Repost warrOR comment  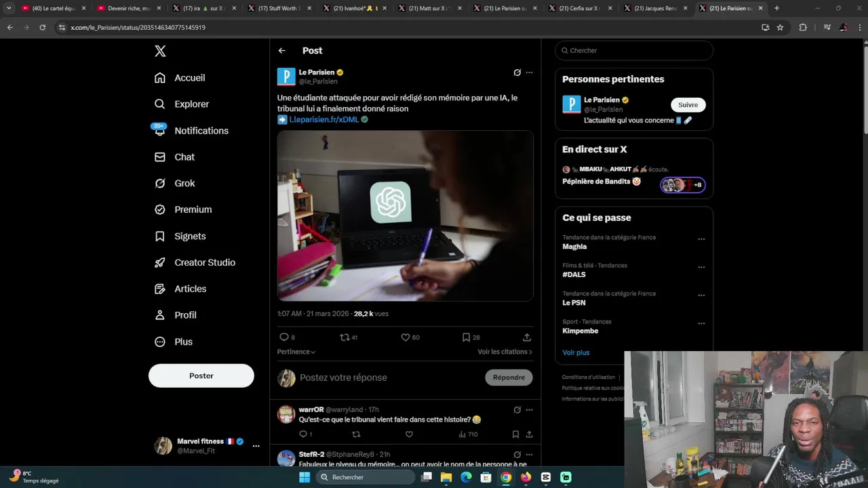356,434
